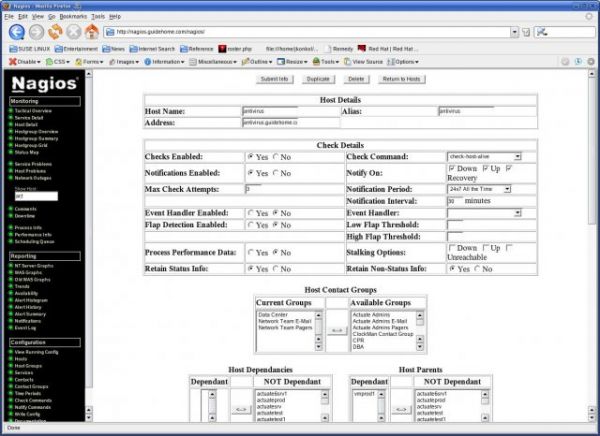
Task: Open the Tools menu in menu bar
Action: [x=98, y=17]
